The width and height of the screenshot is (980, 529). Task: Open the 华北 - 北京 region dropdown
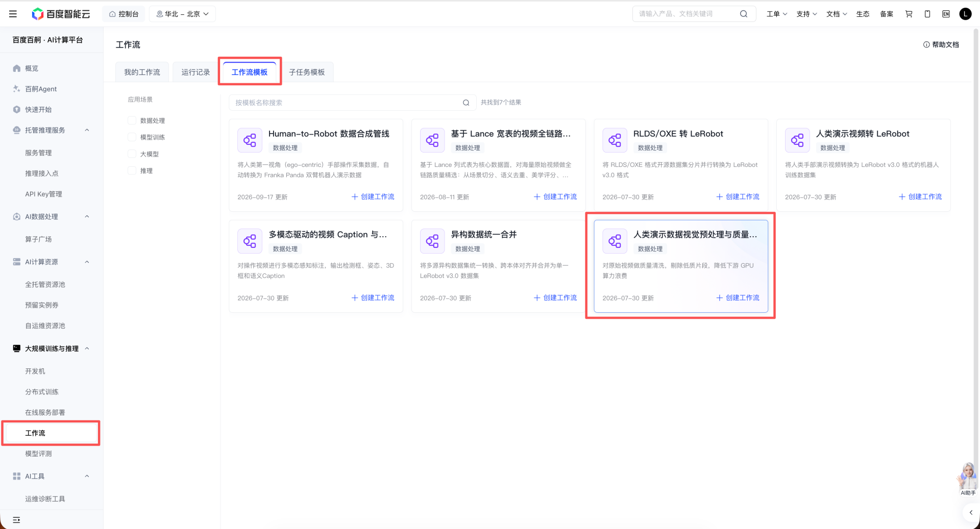tap(182, 14)
